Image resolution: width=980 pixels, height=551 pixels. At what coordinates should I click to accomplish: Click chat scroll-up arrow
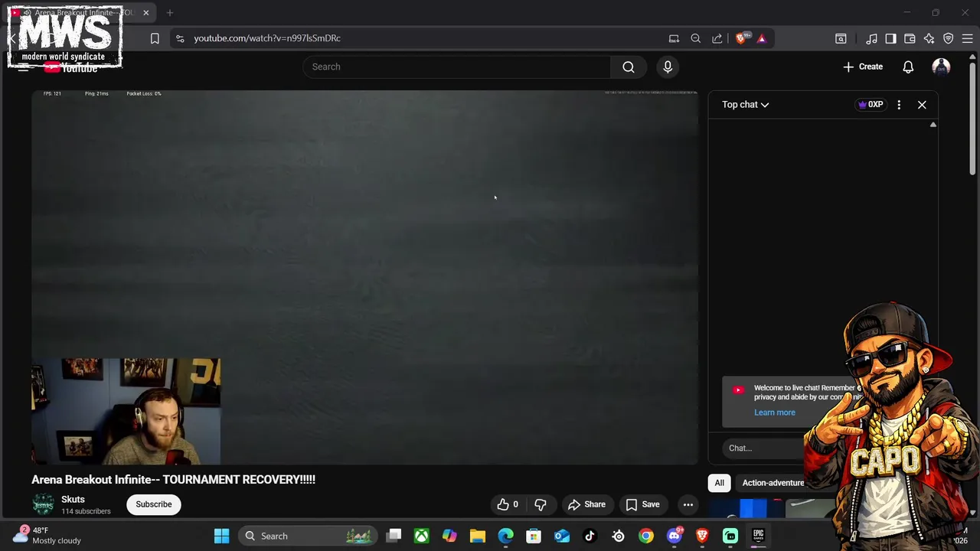coord(933,125)
